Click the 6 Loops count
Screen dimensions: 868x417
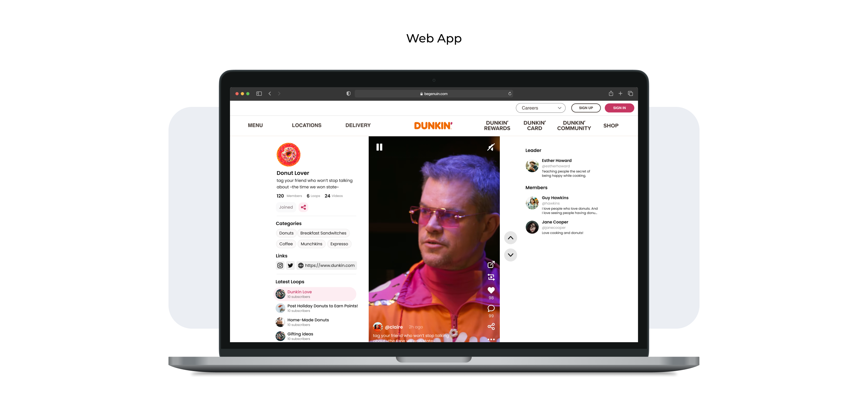click(313, 196)
